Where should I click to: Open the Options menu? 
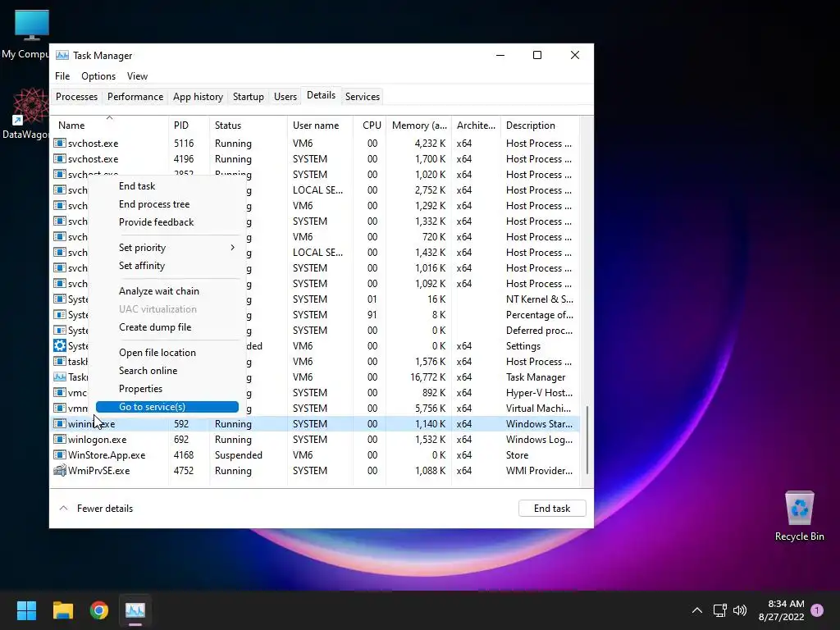coord(98,76)
